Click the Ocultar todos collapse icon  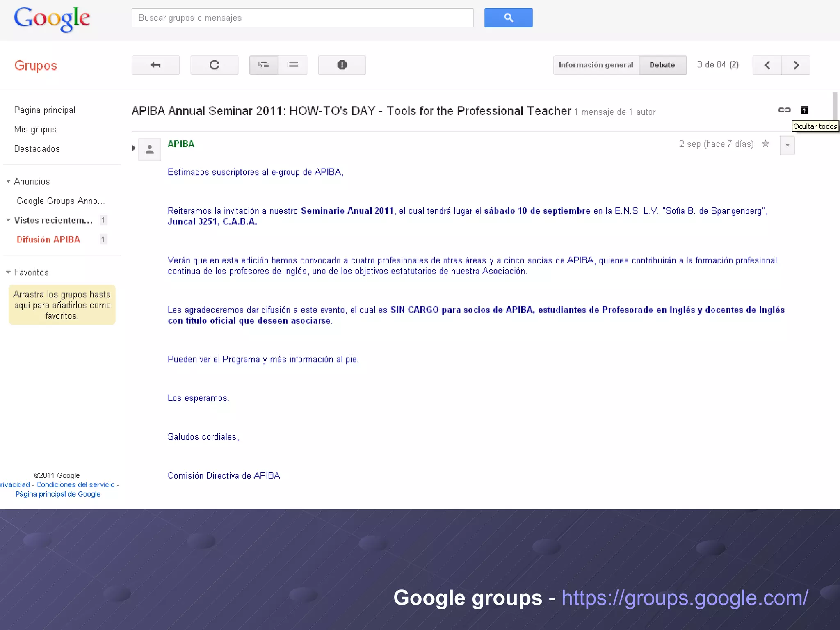coord(804,110)
